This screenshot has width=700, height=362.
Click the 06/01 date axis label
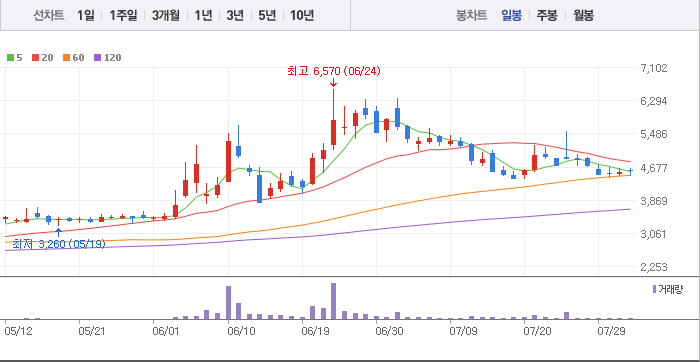[x=166, y=331]
